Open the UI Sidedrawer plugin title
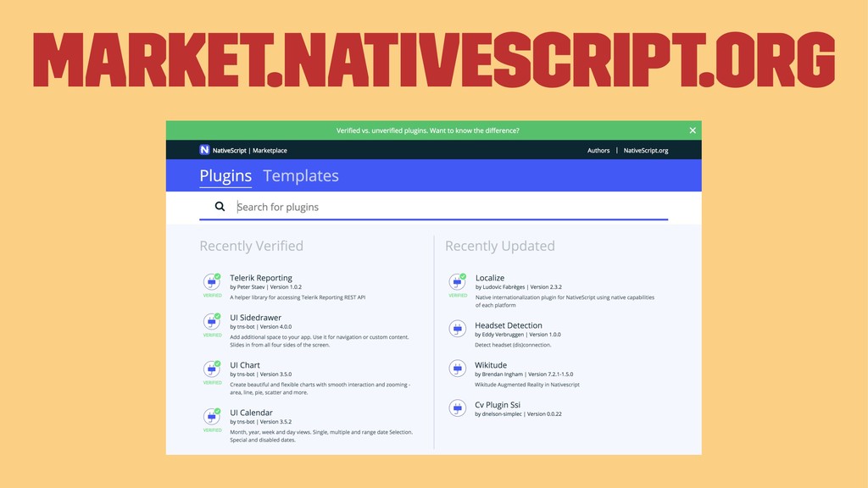Screen dimensions: 868x488 tap(255, 318)
